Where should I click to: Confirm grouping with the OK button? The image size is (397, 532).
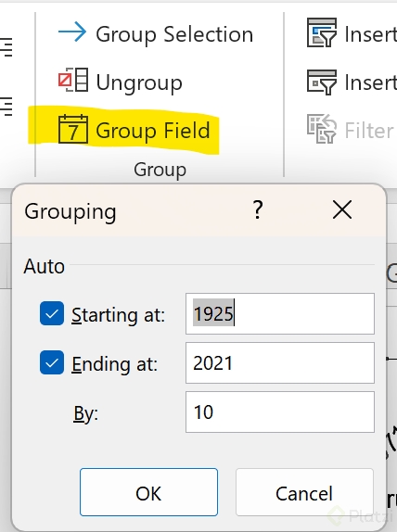point(148,492)
